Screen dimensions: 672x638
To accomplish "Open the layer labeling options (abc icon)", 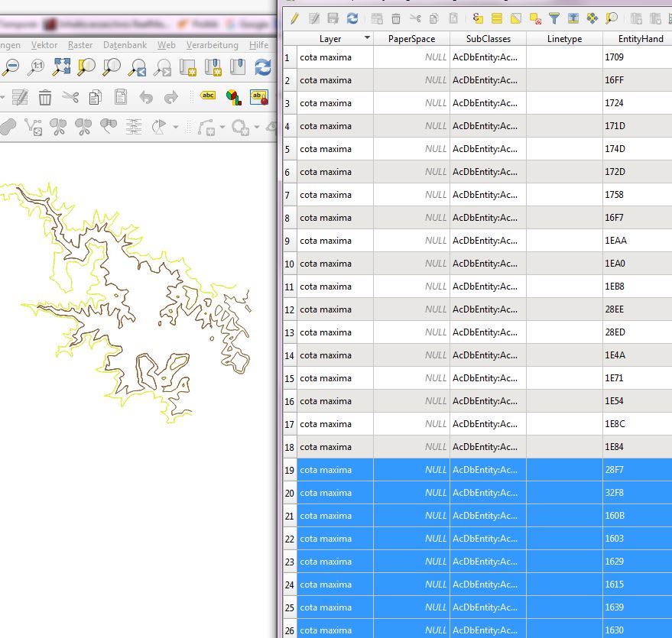I will (x=208, y=97).
